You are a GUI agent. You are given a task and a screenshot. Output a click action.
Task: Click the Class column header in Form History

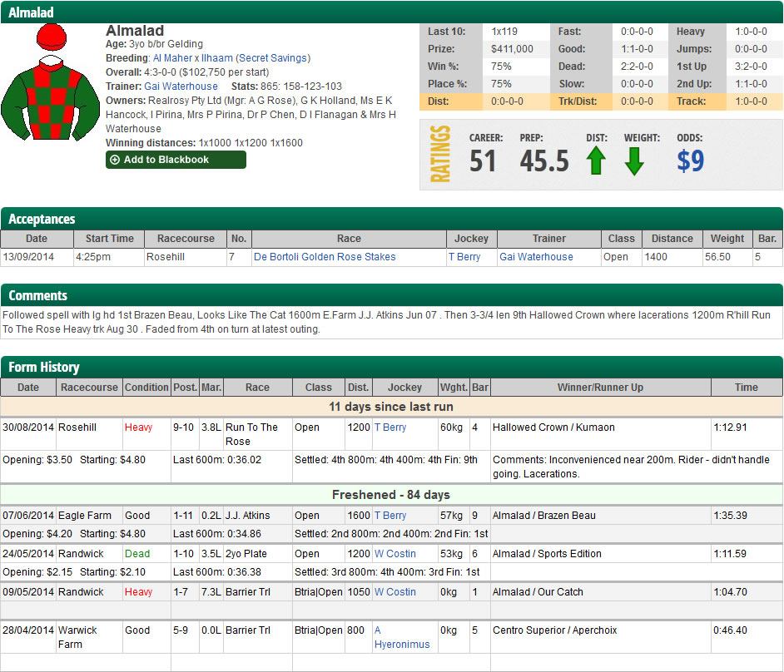point(319,388)
